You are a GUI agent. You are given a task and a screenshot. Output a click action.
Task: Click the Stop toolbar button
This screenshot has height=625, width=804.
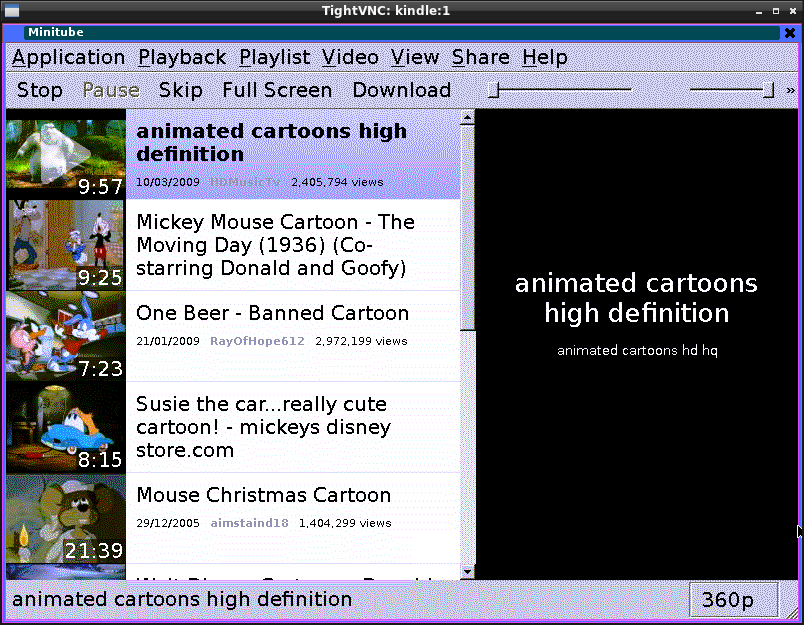pos(40,90)
